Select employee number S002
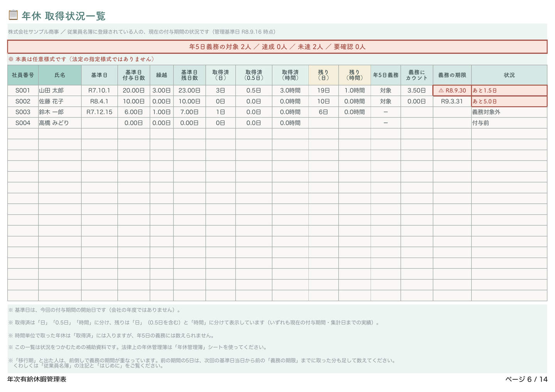This screenshot has width=555, height=392. tap(23, 101)
